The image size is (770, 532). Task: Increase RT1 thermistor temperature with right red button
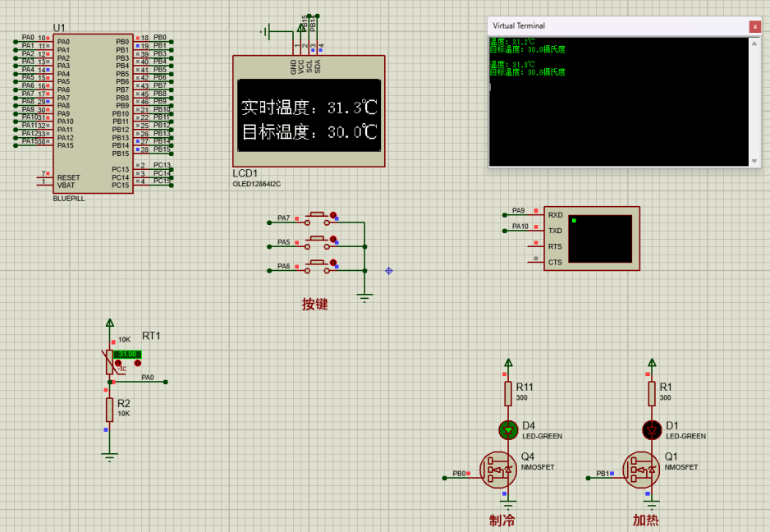click(x=137, y=363)
